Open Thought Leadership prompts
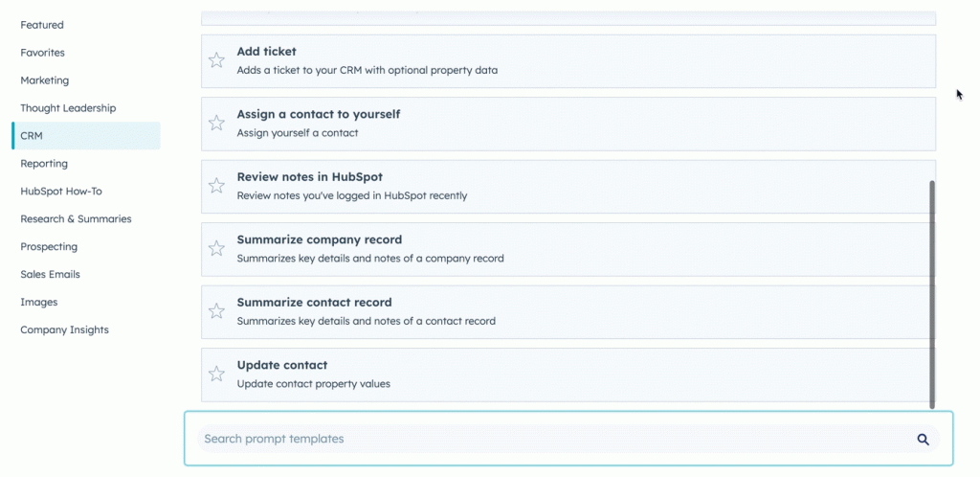 pos(68,108)
